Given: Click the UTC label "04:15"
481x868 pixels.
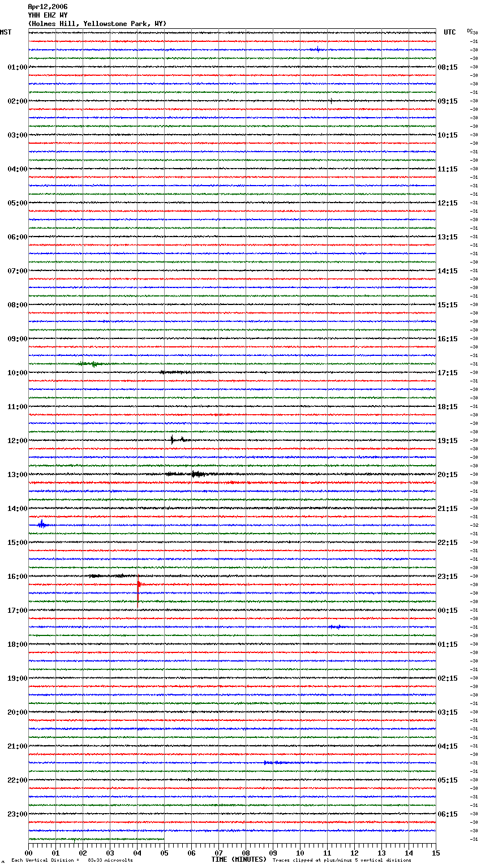Looking at the screenshot, I should pos(448,746).
